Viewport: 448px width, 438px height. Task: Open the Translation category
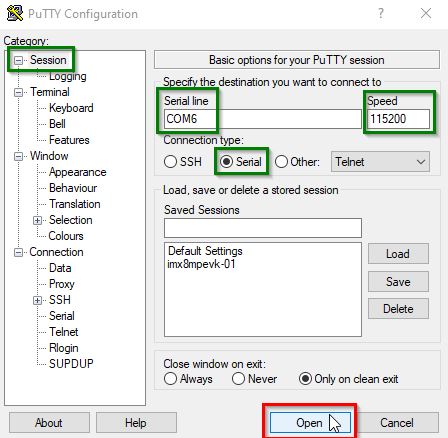point(75,204)
